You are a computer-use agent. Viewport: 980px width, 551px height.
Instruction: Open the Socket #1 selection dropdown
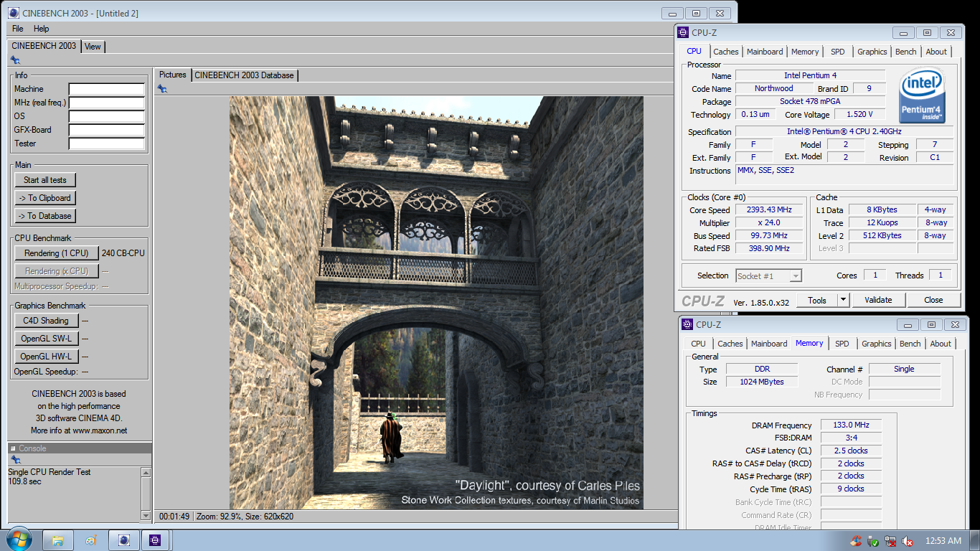[x=768, y=275]
